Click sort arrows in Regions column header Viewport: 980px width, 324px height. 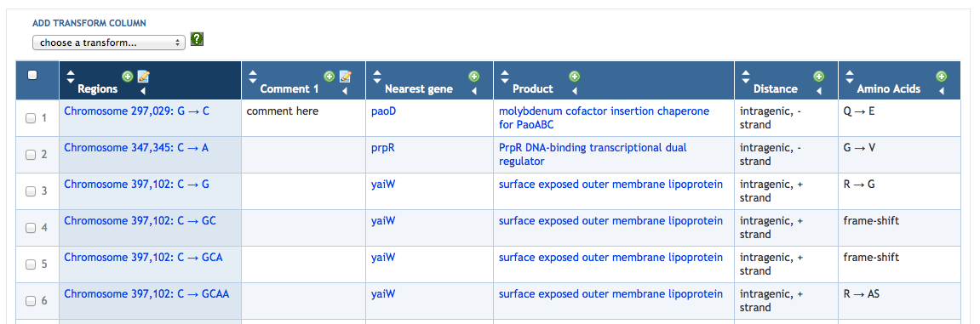(x=70, y=77)
